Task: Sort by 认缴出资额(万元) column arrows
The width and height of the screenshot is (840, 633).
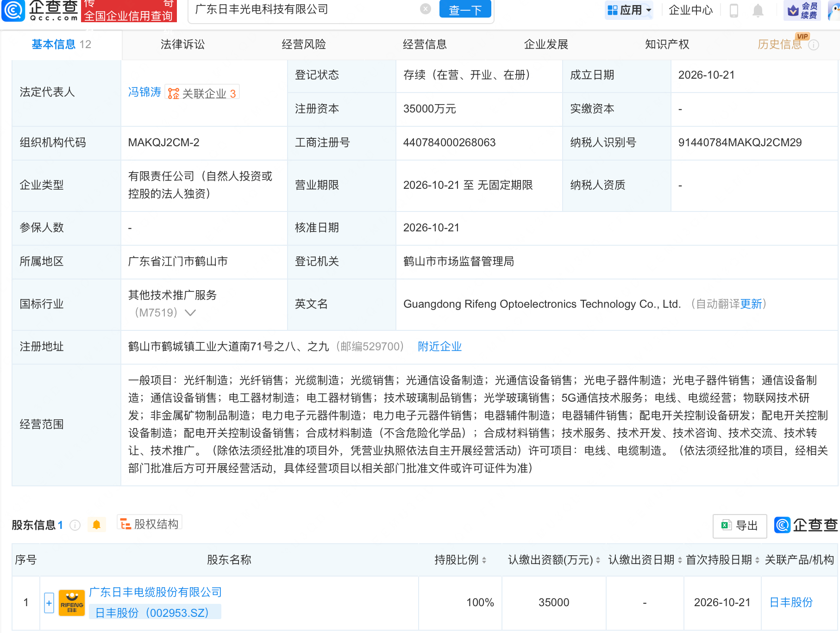Action: (x=598, y=560)
